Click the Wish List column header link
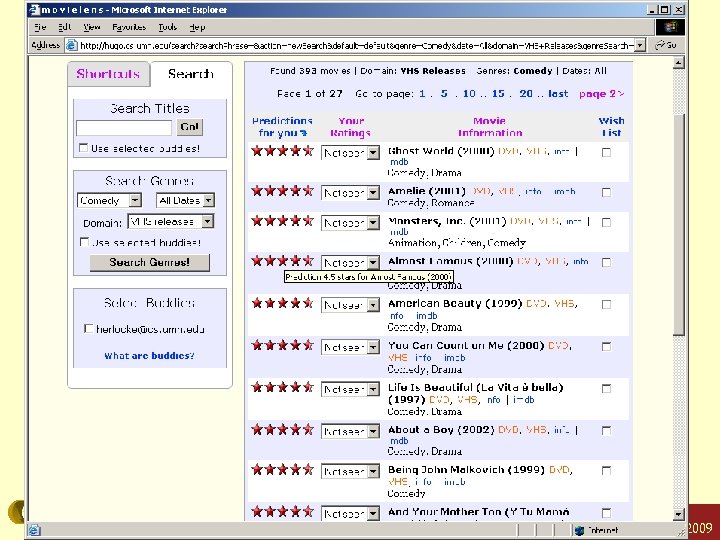The image size is (720, 540). 611,127
